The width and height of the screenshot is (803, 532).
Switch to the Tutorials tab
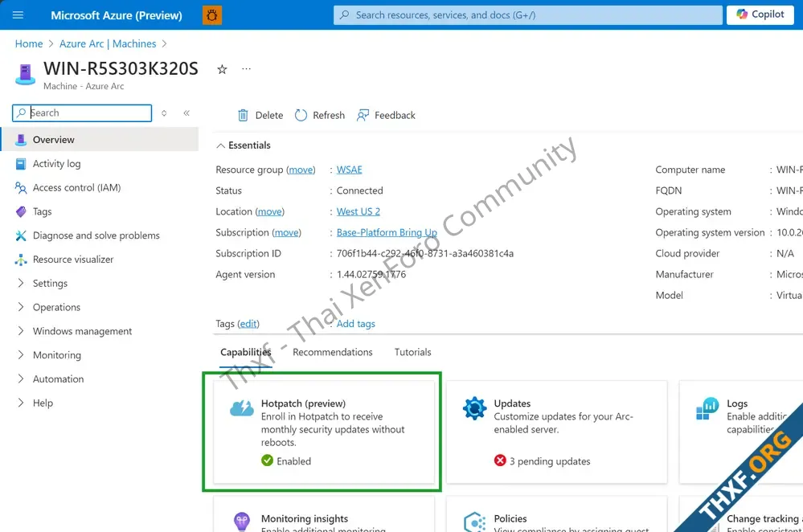[x=413, y=352]
